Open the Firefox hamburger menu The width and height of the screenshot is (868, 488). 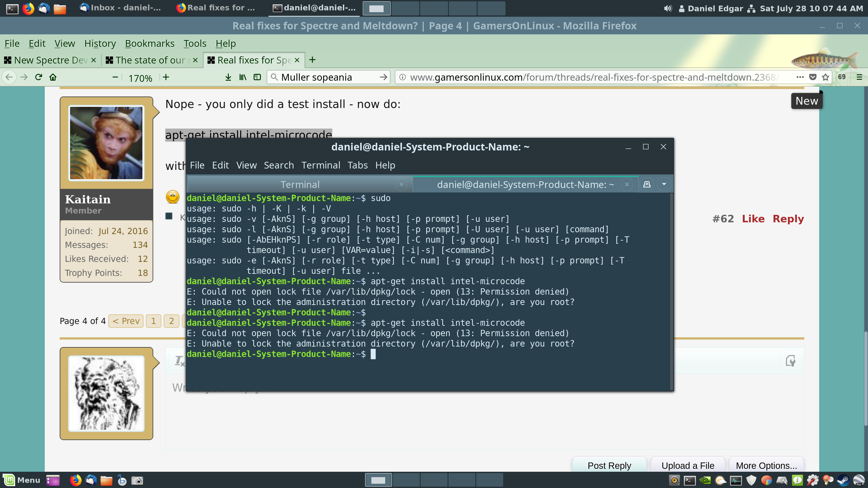tap(859, 77)
